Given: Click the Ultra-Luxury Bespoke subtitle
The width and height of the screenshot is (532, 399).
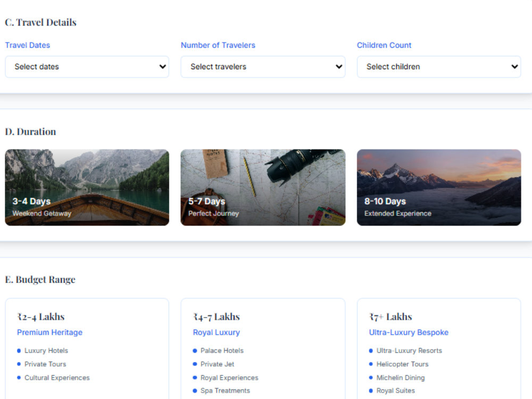Looking at the screenshot, I should click(x=409, y=332).
